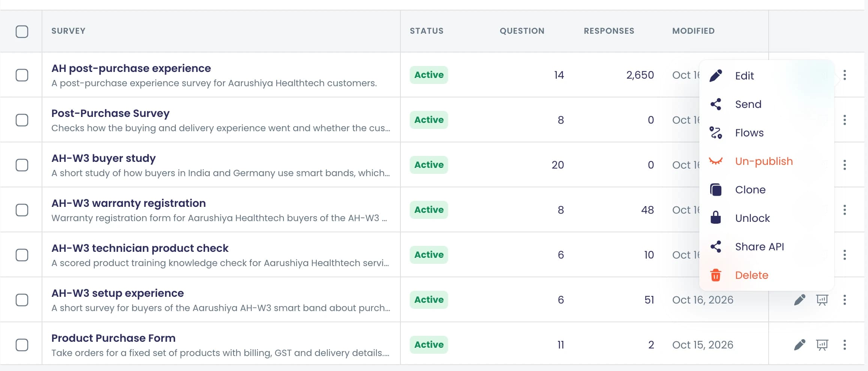The height and width of the screenshot is (371, 868).
Task: Click pencil edit icon for AH-W3 setup experience
Action: [x=799, y=300]
